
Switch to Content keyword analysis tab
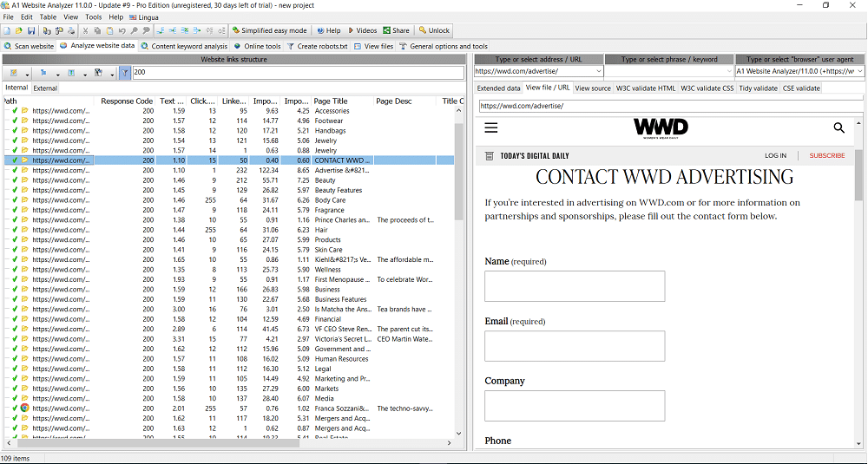pos(184,47)
